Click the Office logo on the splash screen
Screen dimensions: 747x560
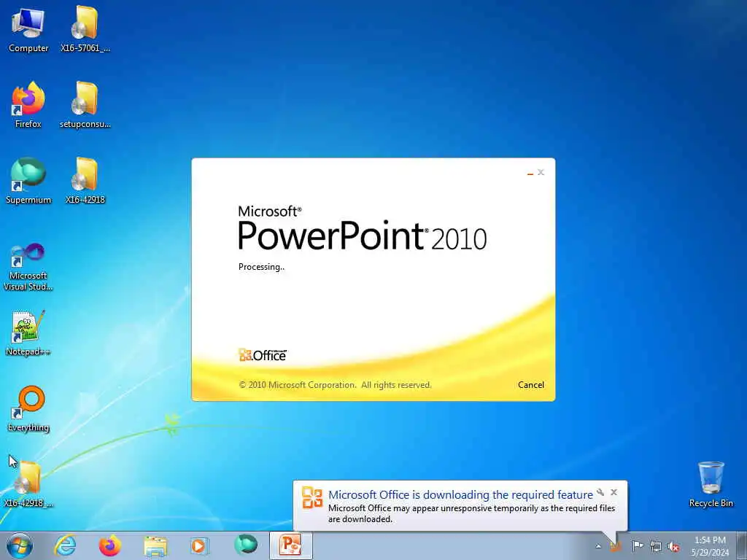[263, 355]
